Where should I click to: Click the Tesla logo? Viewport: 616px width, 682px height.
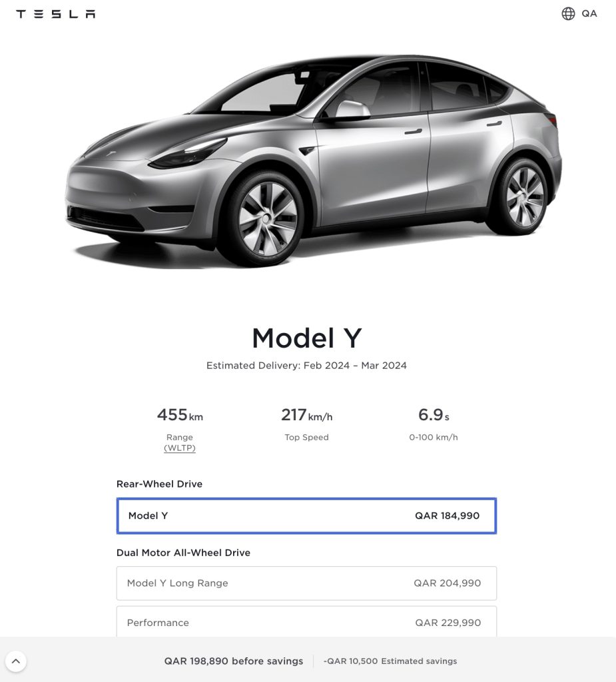[56, 14]
